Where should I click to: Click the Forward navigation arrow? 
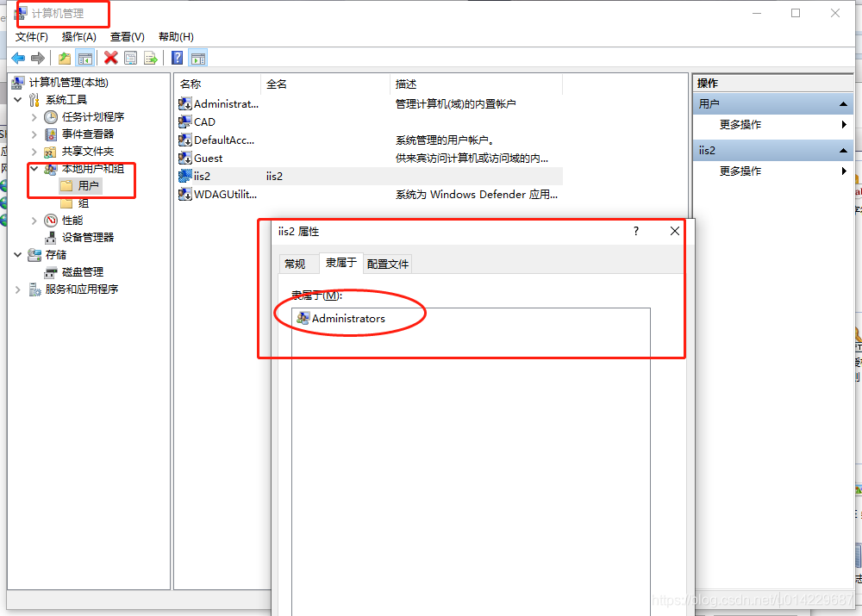pos(38,57)
